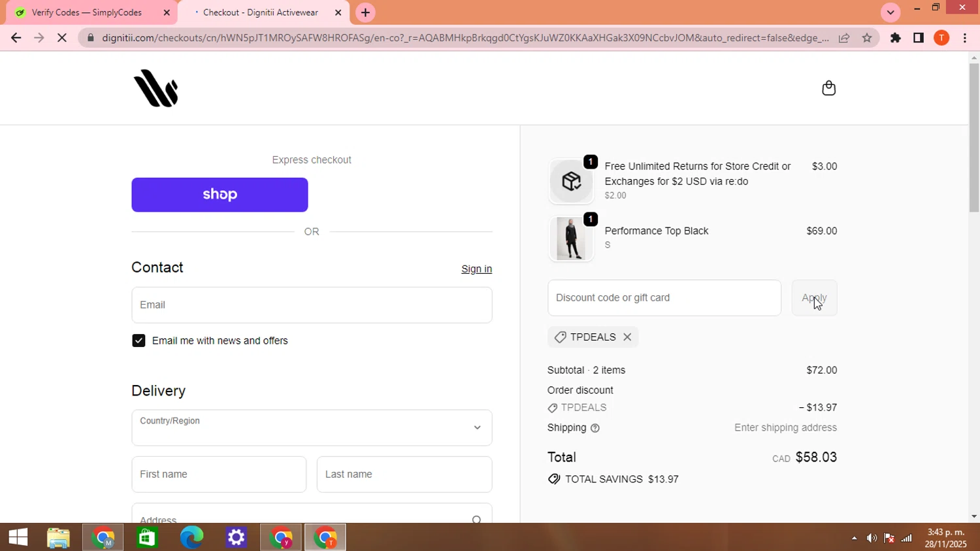Viewport: 980px width, 551px height.
Task: Click the CAD $58.03 total amount
Action: [x=804, y=458]
